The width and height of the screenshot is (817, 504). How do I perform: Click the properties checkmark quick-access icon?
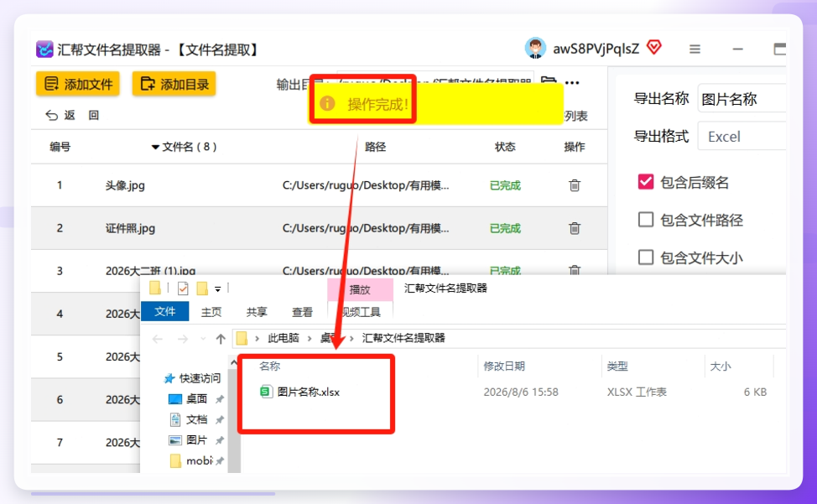point(183,288)
